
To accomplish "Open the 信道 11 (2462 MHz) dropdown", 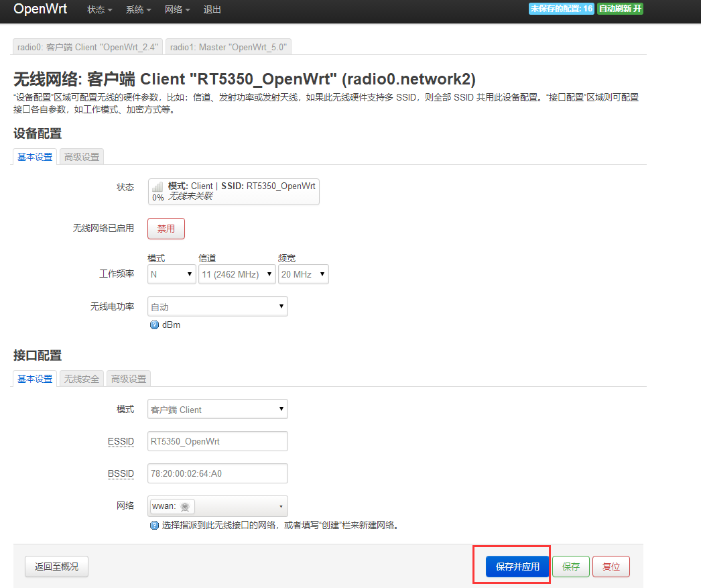I will 237,274.
